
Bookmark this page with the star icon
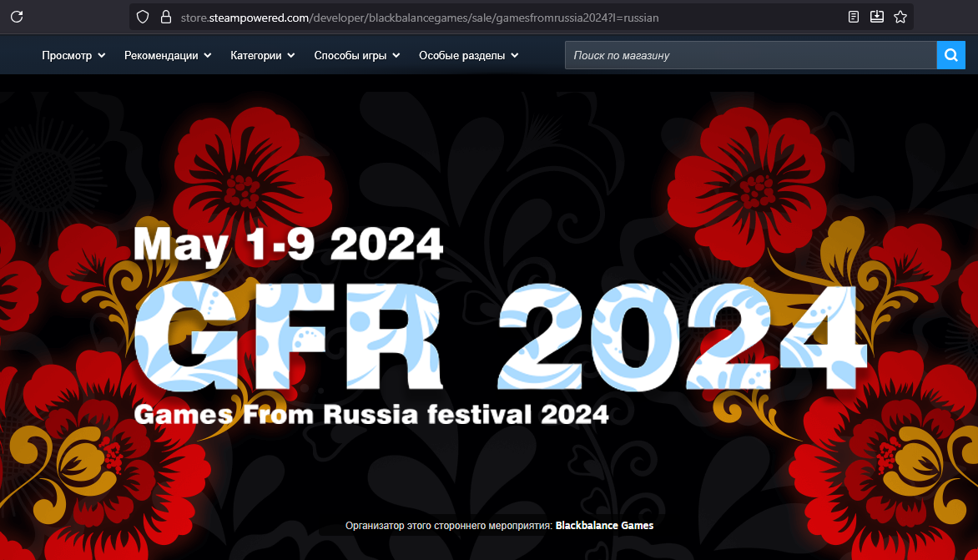(x=900, y=17)
